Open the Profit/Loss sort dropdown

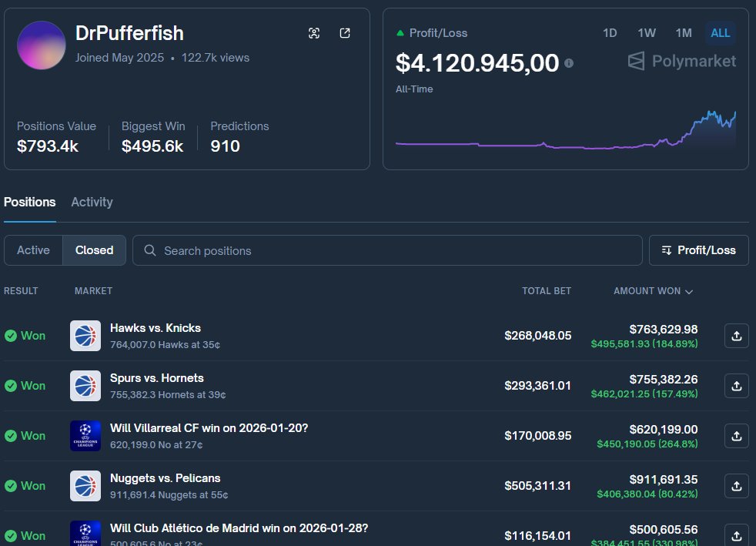[698, 250]
